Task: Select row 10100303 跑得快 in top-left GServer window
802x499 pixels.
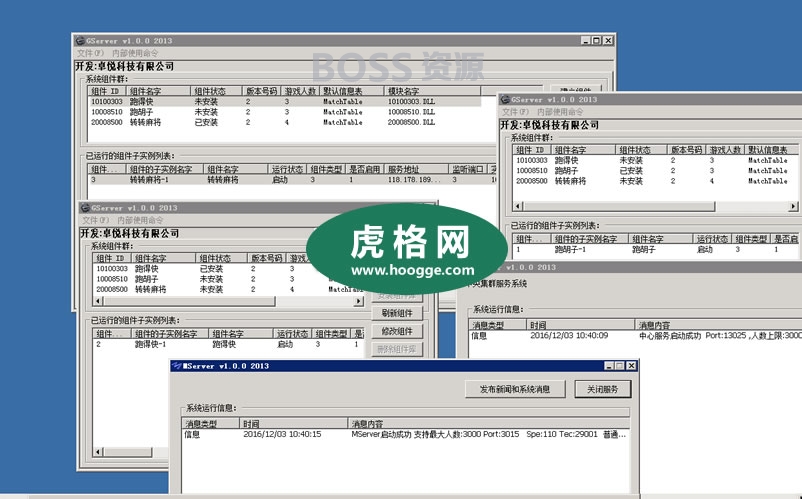Action: tap(284, 102)
